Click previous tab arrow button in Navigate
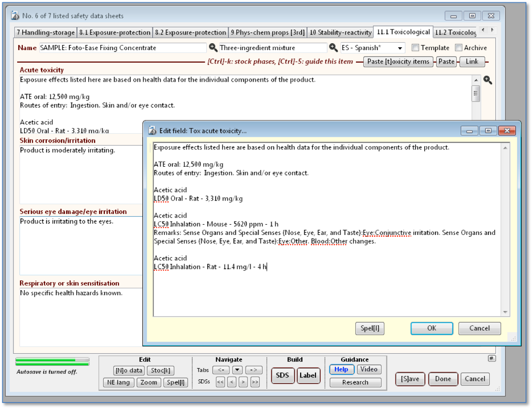 [x=221, y=370]
